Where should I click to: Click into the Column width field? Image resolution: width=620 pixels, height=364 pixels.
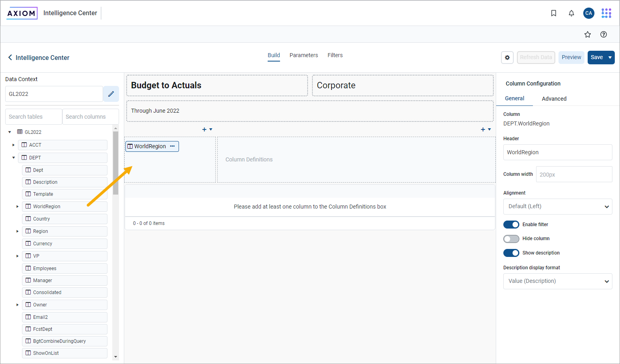click(574, 175)
